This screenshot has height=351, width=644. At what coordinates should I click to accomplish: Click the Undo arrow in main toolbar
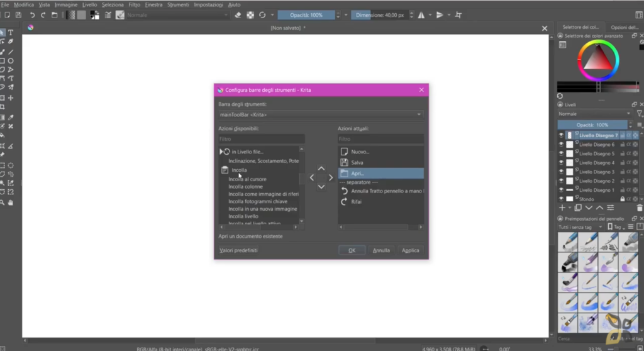pyautogui.click(x=32, y=15)
